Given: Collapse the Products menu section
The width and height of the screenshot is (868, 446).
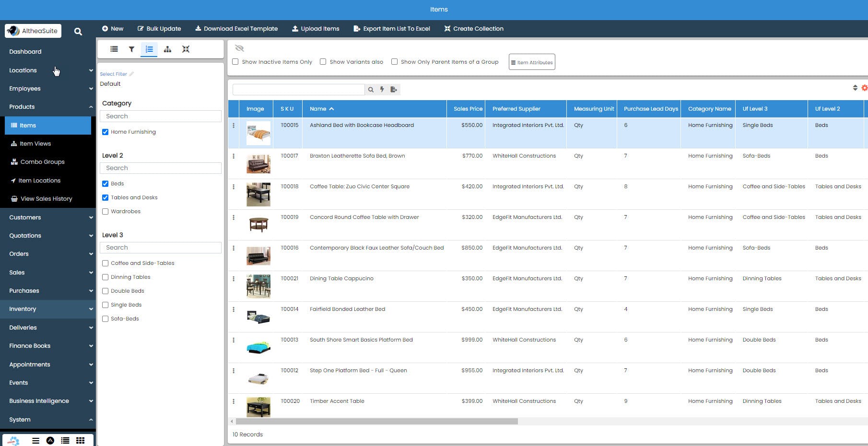Looking at the screenshot, I should click(48, 107).
